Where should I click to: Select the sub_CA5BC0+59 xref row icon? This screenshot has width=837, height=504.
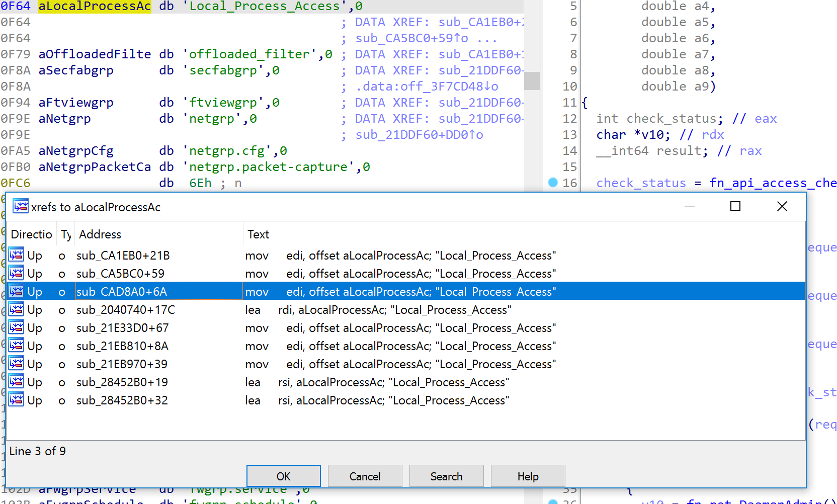pyautogui.click(x=16, y=273)
